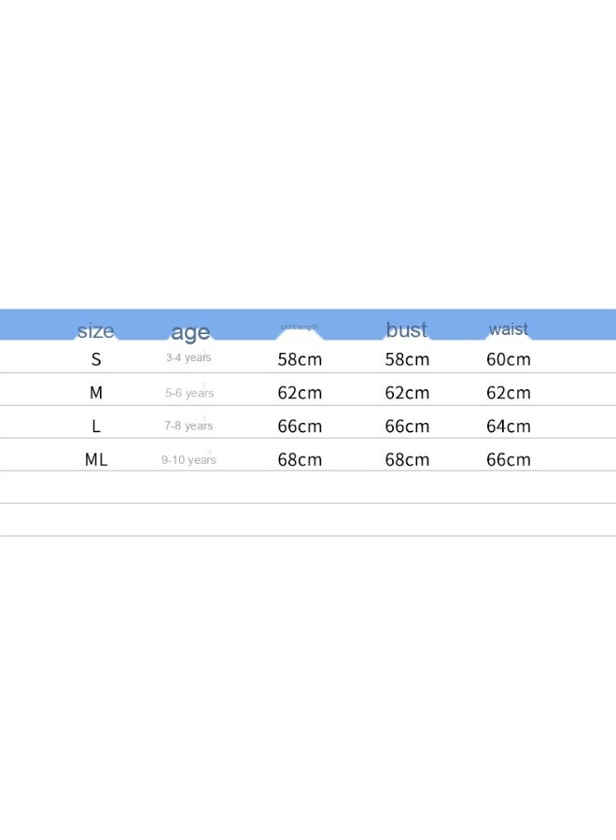This screenshot has width=616, height=840.
Task: Select the L size cell
Action: 96,426
